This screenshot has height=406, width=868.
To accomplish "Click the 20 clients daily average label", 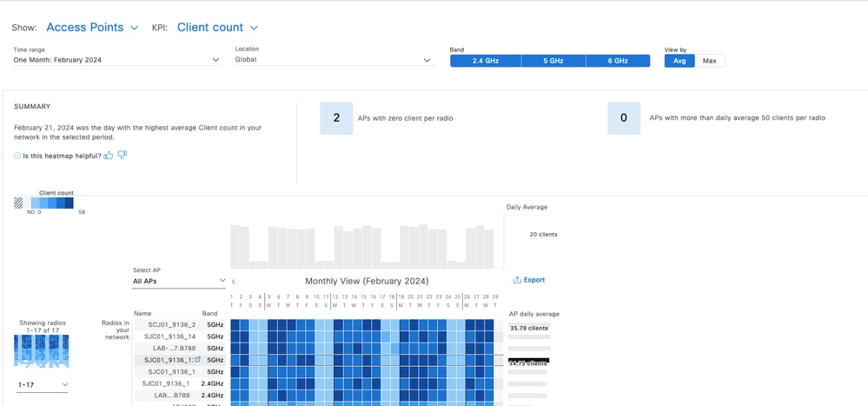I will coord(543,234).
